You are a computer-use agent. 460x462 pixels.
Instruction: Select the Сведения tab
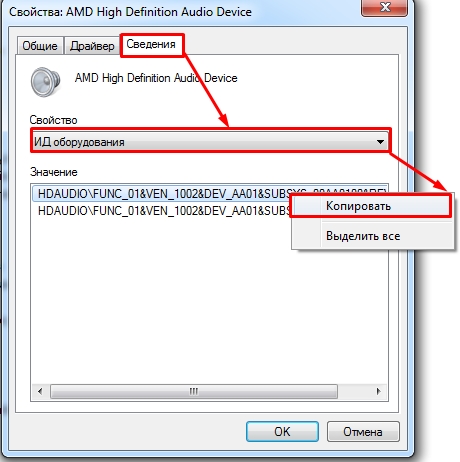(151, 44)
